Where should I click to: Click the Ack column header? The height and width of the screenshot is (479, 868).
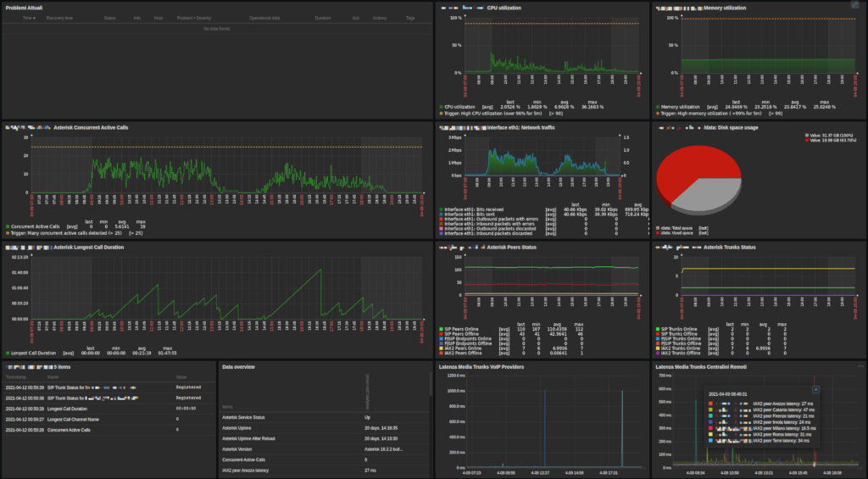(355, 19)
